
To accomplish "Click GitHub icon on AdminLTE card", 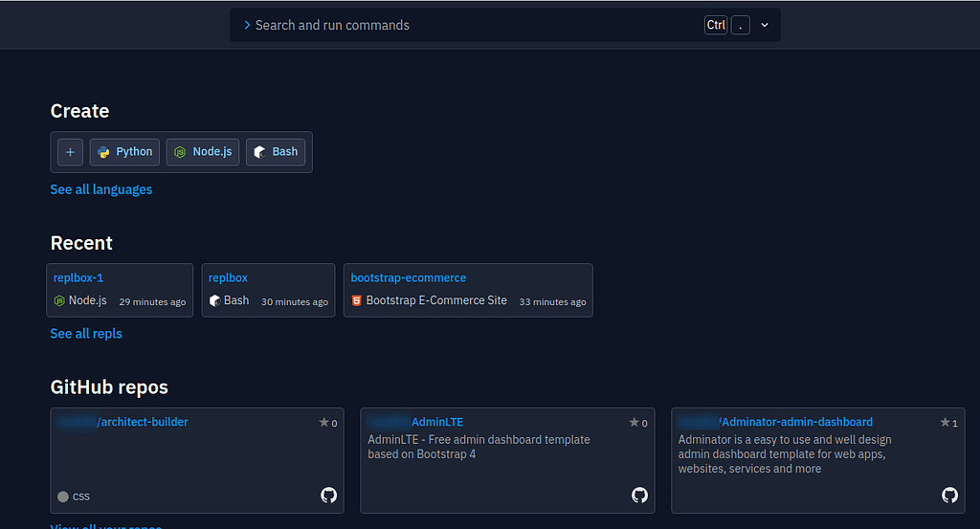I will (639, 496).
